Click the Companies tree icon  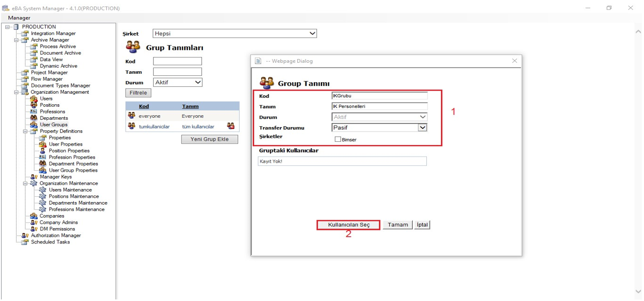33,216
